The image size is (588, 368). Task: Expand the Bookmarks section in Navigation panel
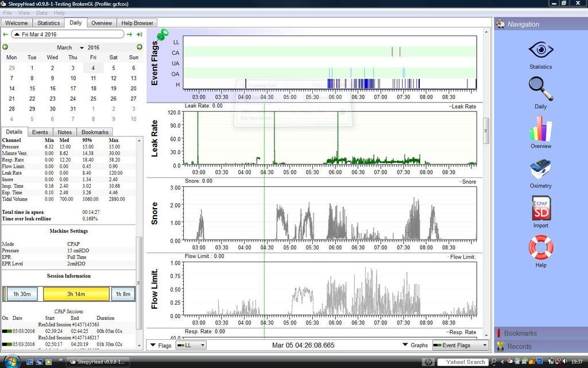(x=541, y=333)
